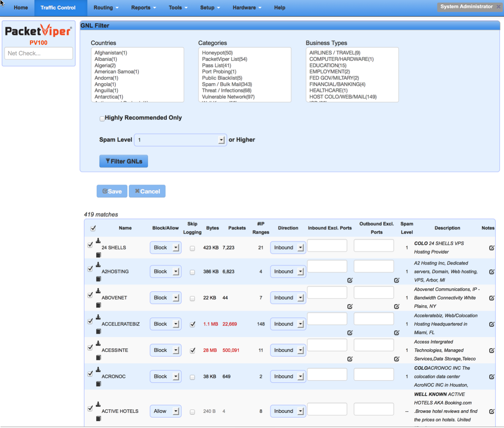Click the book icon below 24 SHELLS
Image resolution: width=504 pixels, height=428 pixels.
tap(99, 255)
